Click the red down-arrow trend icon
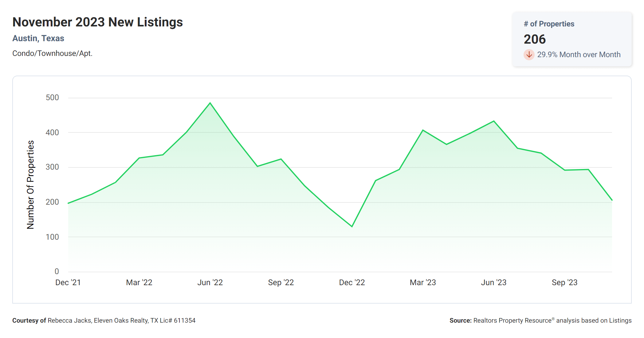The image size is (644, 338). coord(529,55)
